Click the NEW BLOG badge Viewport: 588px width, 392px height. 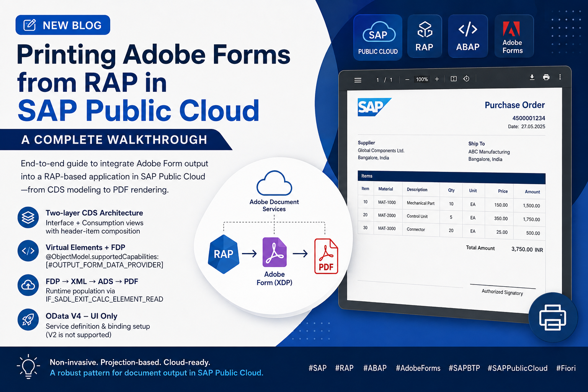(63, 25)
